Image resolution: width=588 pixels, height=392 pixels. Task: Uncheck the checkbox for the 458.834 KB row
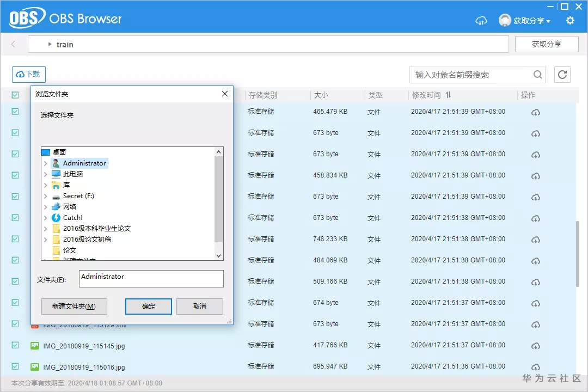coord(15,175)
